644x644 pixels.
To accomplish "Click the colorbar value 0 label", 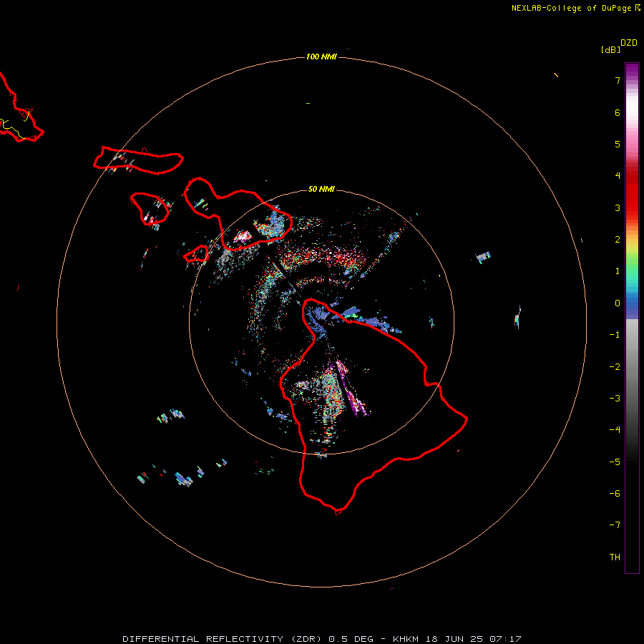I will pyautogui.click(x=618, y=303).
